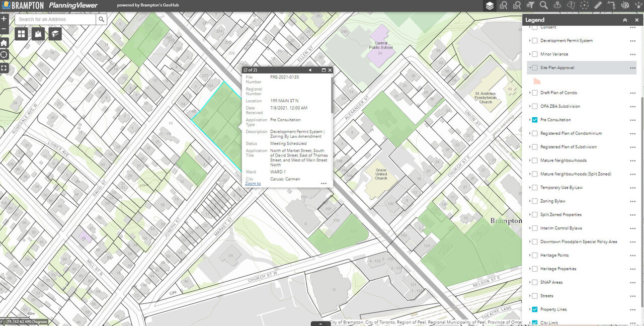Expand Temporary Use By-Law layer arrow
644x326 pixels.
tap(529, 188)
